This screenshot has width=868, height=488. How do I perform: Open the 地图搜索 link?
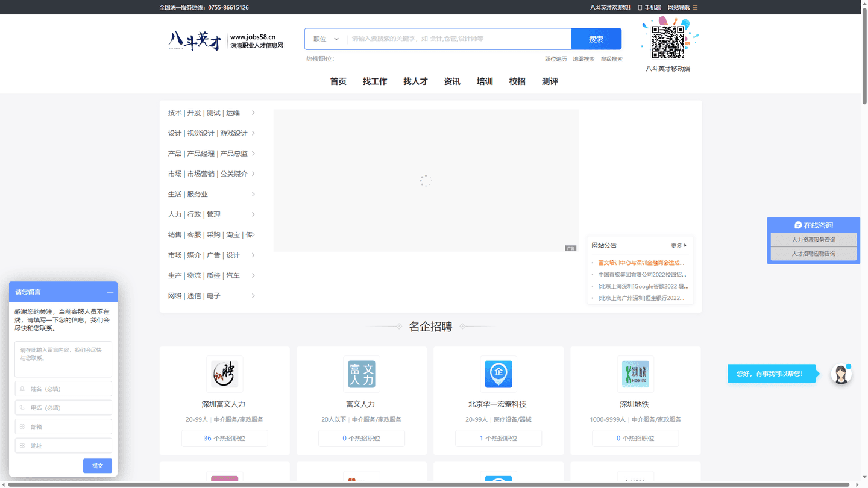(x=583, y=59)
